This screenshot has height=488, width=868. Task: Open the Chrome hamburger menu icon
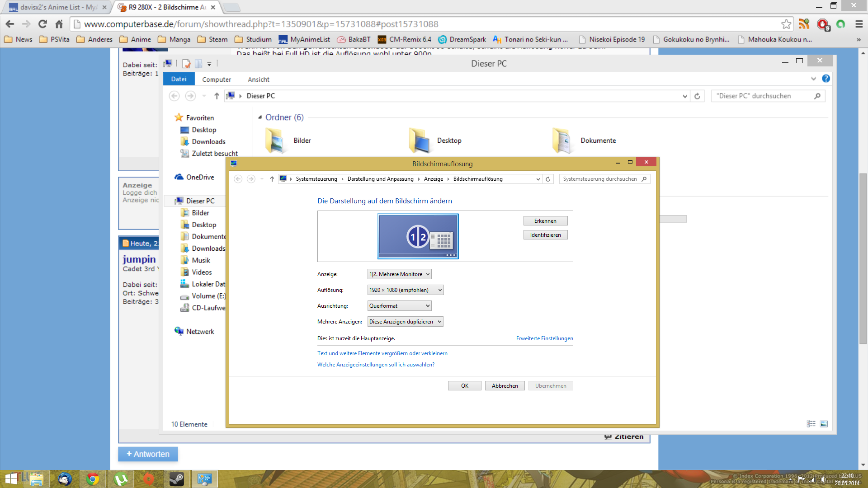859,24
